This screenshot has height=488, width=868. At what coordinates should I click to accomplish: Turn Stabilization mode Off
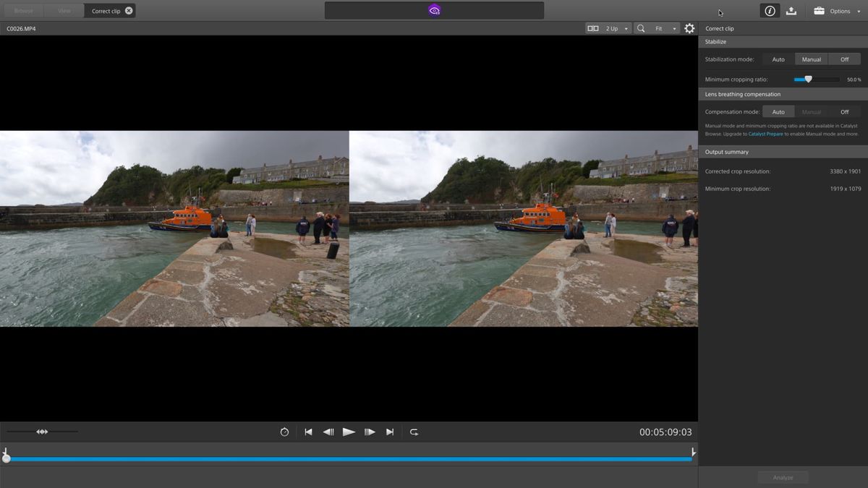coord(845,59)
